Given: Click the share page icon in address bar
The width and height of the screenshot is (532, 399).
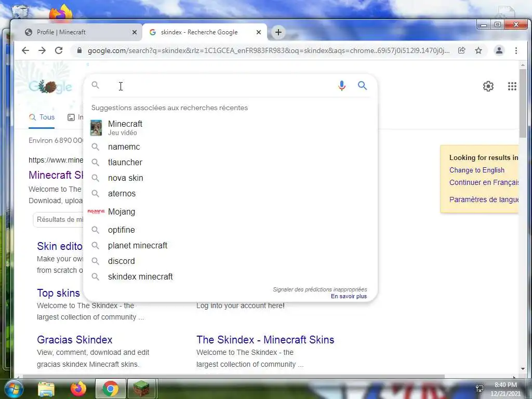Looking at the screenshot, I should [461, 50].
